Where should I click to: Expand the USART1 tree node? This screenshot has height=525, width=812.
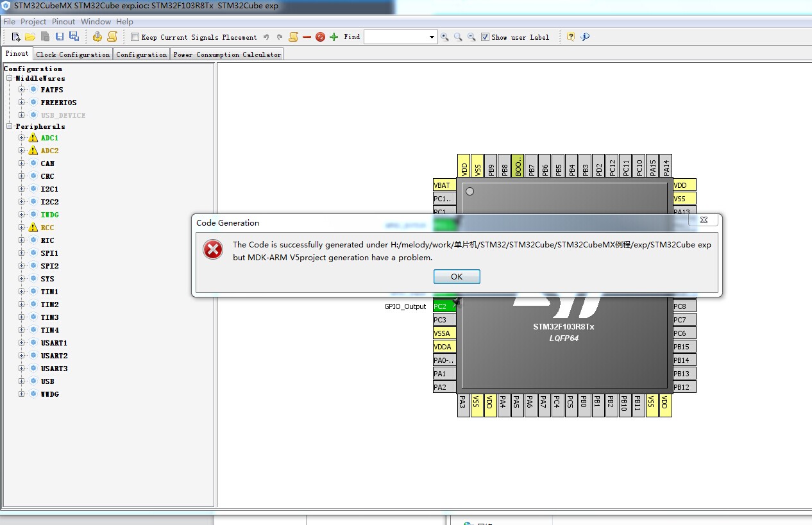tap(22, 343)
